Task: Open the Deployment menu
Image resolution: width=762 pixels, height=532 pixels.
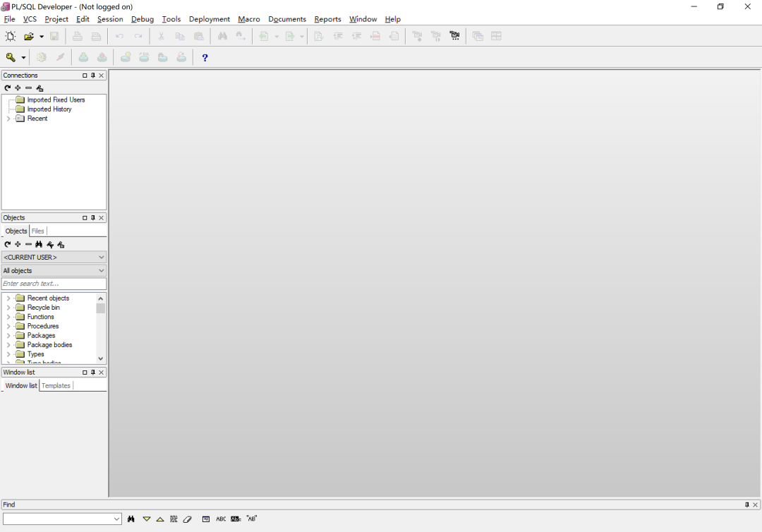Action: point(210,19)
